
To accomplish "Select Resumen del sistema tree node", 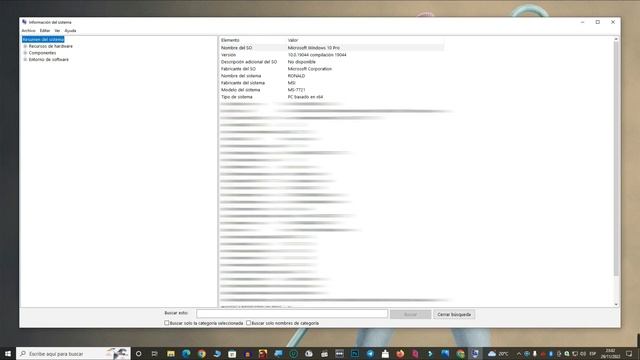I will (43, 40).
